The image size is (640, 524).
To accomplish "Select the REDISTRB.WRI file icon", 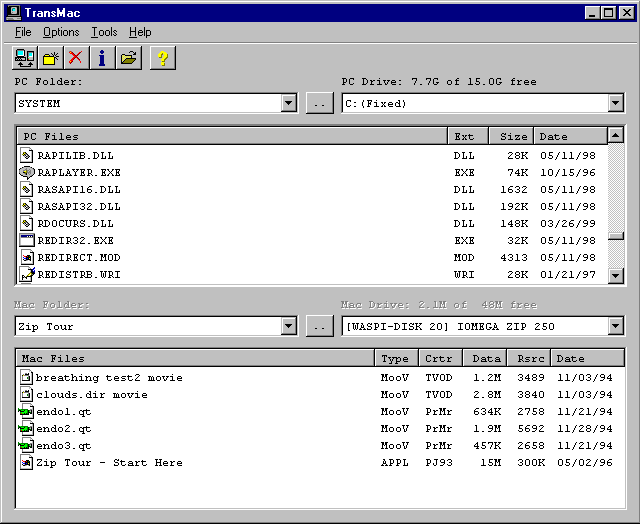I will coord(27,274).
